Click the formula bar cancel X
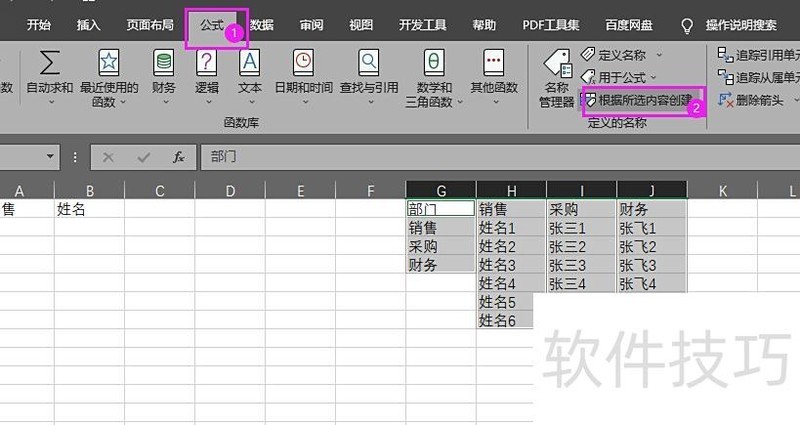Image resolution: width=800 pixels, height=425 pixels. pos(108,157)
